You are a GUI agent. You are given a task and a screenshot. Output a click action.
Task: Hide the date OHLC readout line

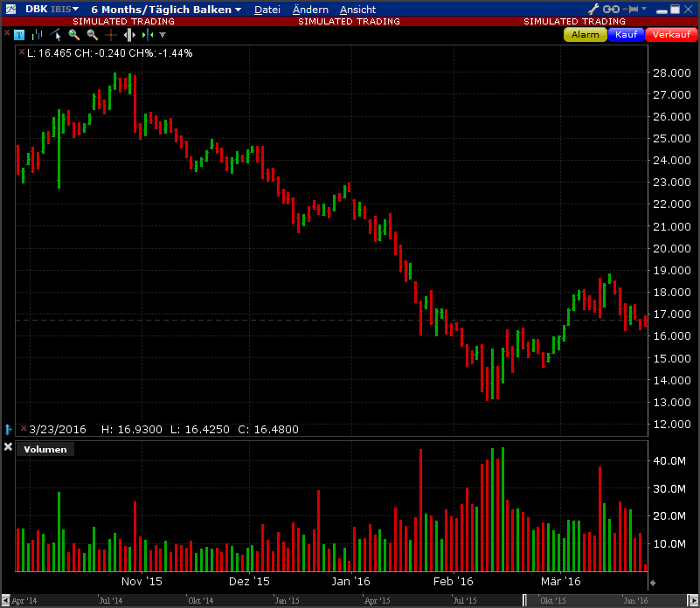coord(22,428)
